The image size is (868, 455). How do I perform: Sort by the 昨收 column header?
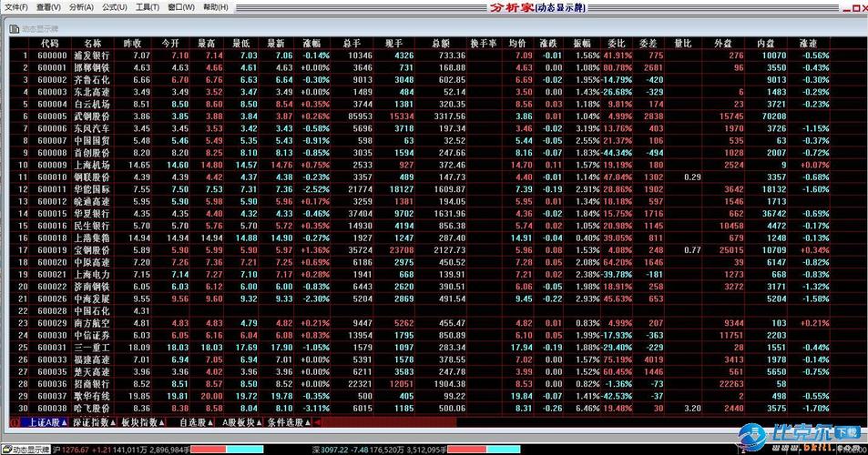132,43
